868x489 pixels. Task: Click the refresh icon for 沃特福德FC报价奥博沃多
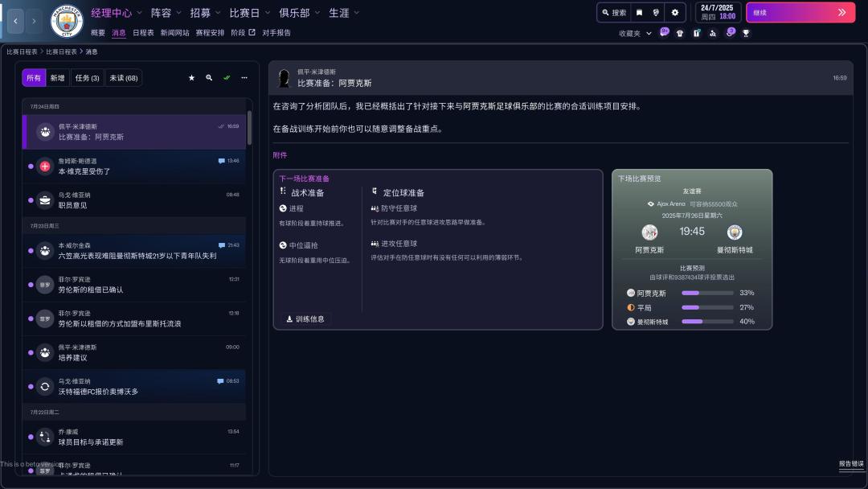pyautogui.click(x=45, y=387)
